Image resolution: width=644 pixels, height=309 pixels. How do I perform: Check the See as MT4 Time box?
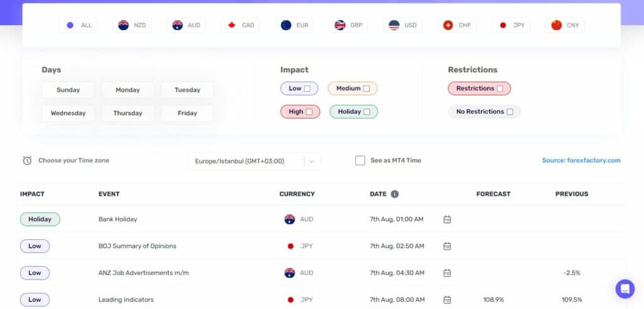pyautogui.click(x=360, y=160)
